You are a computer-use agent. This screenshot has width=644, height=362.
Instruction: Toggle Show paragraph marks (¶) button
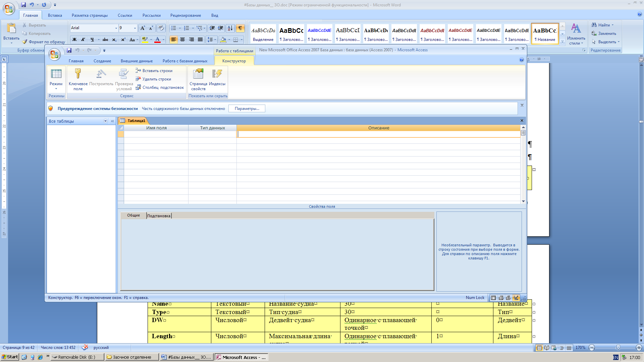(x=240, y=28)
